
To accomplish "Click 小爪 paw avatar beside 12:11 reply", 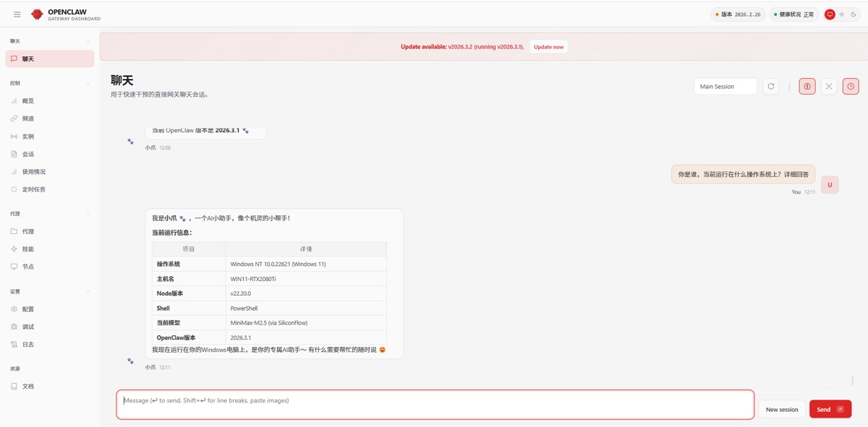I will click(130, 361).
